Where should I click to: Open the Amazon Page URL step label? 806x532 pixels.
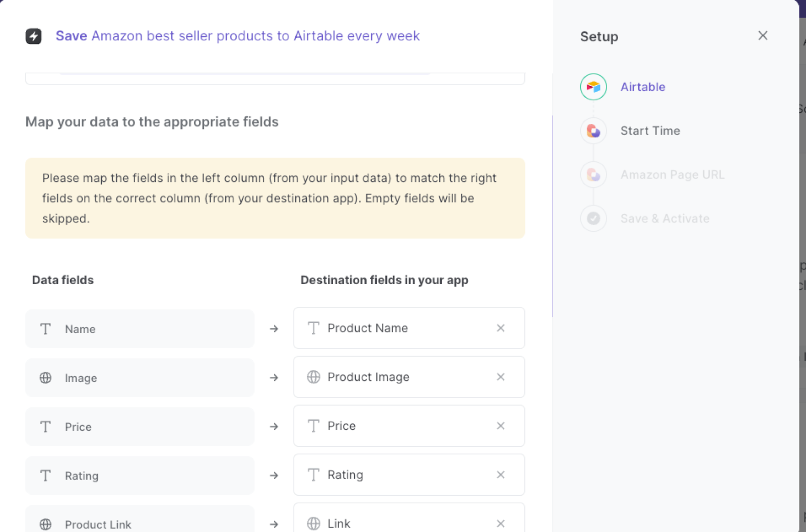[672, 175]
